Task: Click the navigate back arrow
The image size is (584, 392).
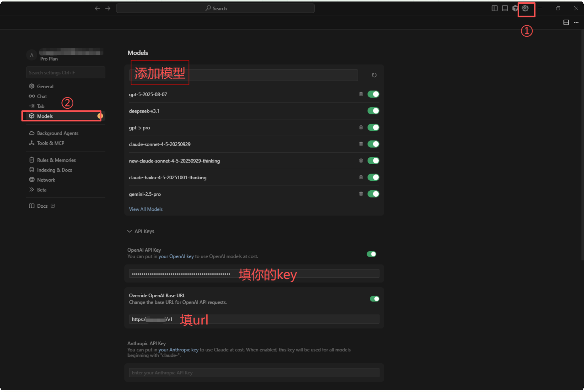Action: [97, 8]
